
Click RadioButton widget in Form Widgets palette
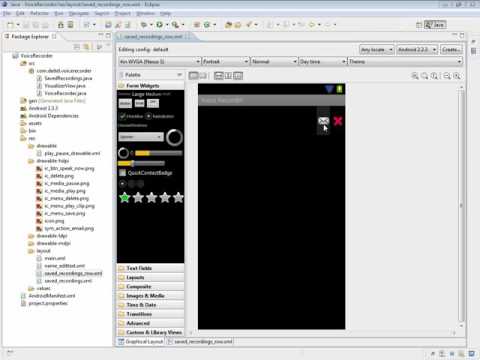160,116
